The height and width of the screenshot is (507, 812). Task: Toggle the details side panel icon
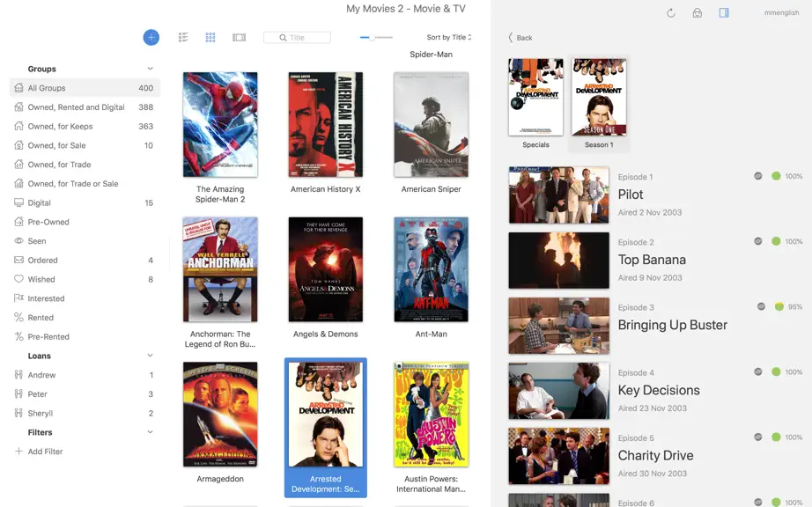[x=724, y=12]
